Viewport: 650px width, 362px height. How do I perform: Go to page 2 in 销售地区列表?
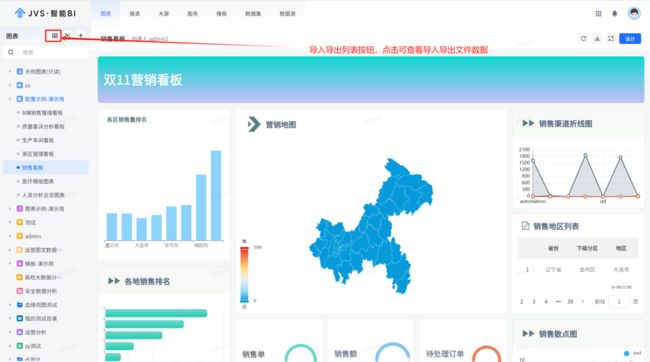(x=521, y=301)
